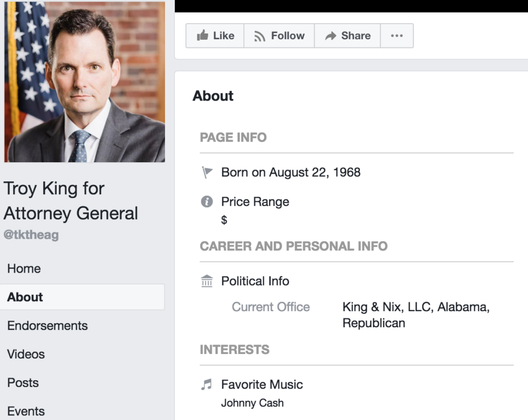This screenshot has height=420, width=528.
Task: Click the flag icon beside birth date
Action: pyautogui.click(x=207, y=173)
